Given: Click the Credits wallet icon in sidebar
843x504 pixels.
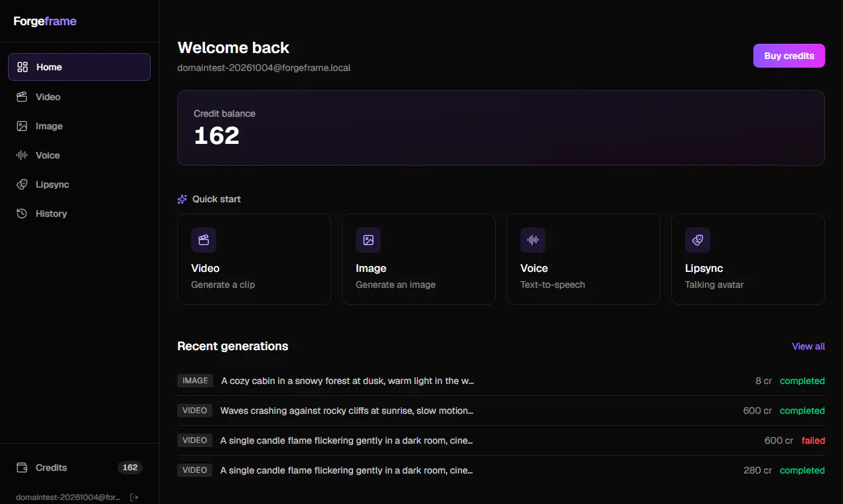Looking at the screenshot, I should click(x=23, y=468).
